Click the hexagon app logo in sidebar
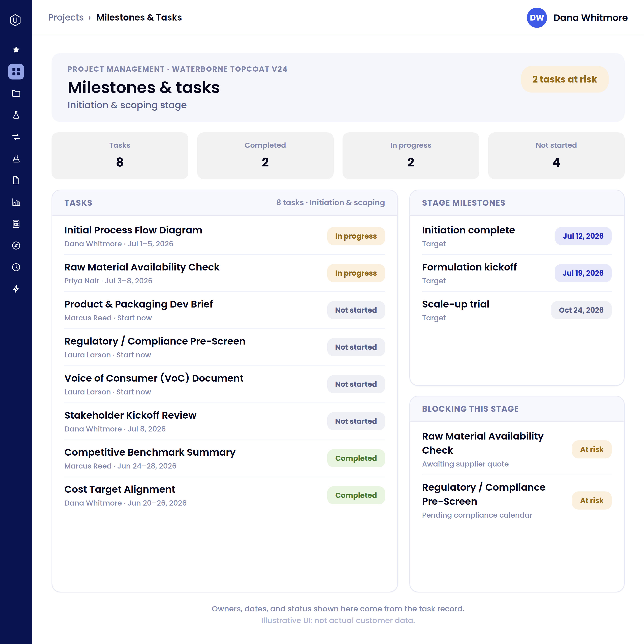The image size is (644, 644). [16, 20]
